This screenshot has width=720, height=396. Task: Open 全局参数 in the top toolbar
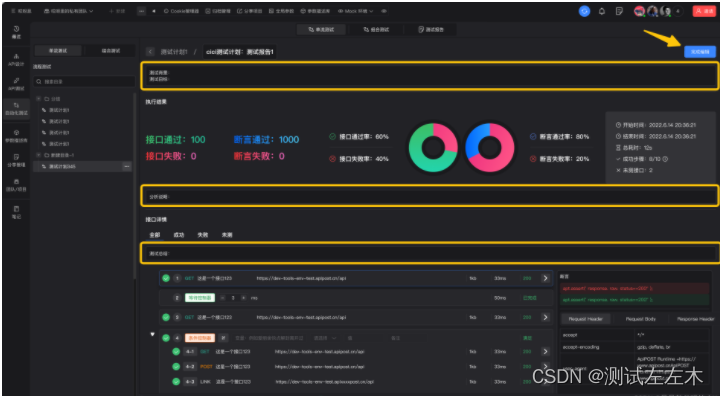[281, 11]
